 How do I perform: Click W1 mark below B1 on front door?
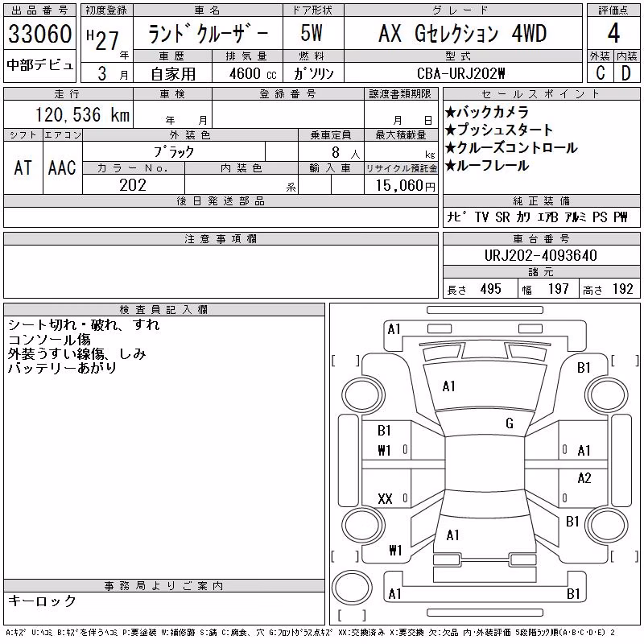[x=384, y=451]
